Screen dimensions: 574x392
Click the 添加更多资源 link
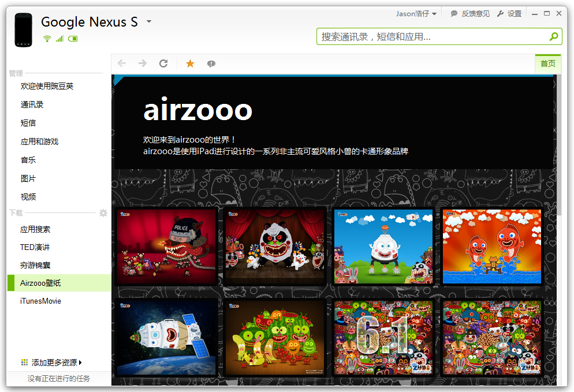tap(54, 363)
